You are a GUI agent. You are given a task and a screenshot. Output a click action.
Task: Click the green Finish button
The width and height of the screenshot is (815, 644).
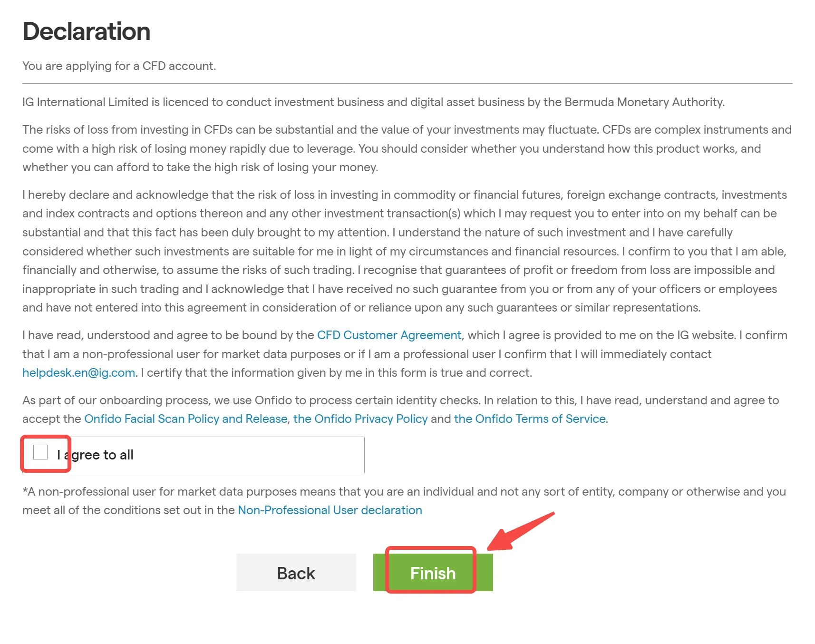[433, 572]
